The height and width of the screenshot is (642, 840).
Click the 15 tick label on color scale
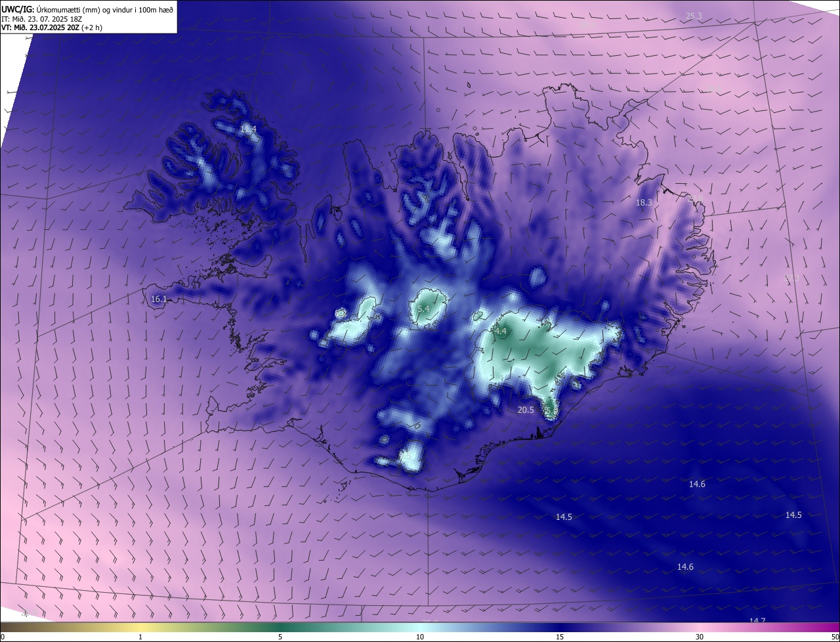(560, 637)
